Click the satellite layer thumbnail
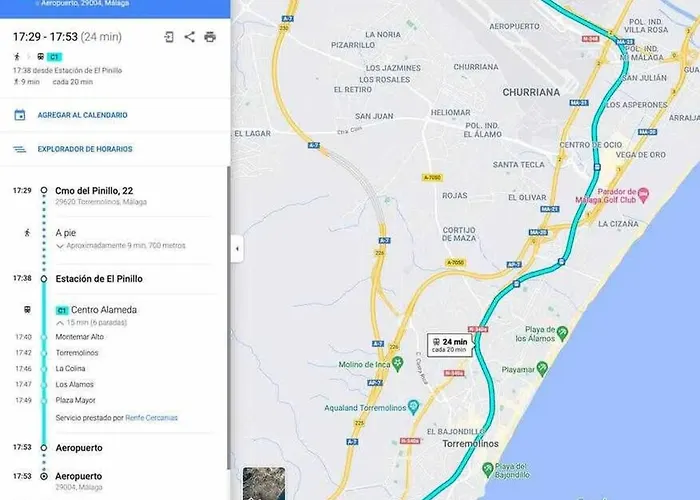This screenshot has height=500, width=700. tap(264, 483)
